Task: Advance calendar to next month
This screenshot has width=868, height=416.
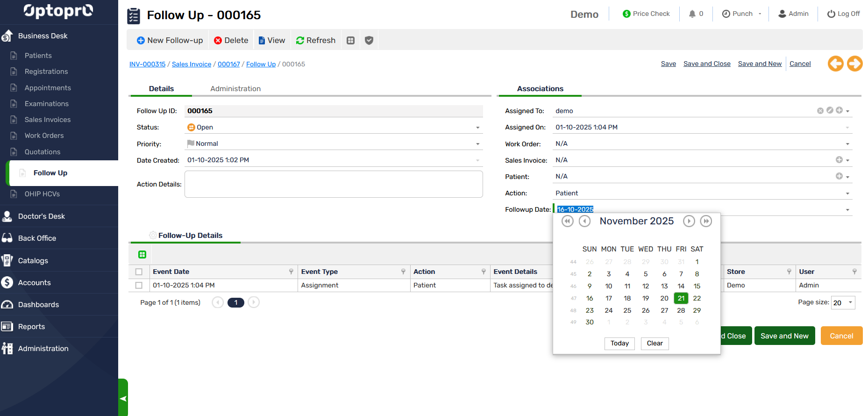Action: coord(689,221)
